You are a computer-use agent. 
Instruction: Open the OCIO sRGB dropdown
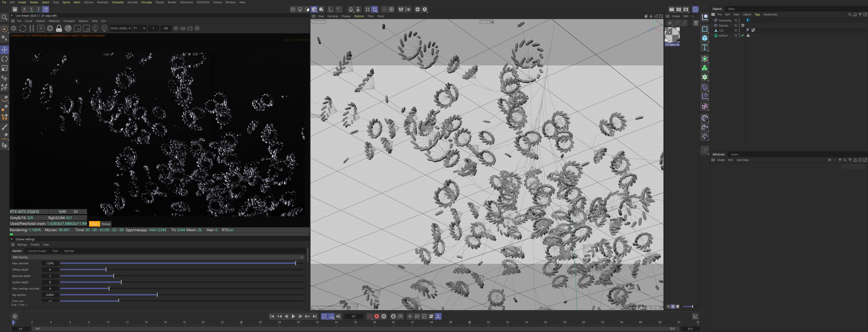120,28
